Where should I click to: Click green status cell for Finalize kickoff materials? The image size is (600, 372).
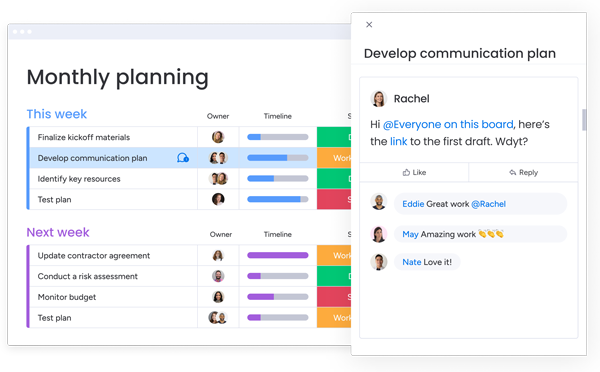334,137
